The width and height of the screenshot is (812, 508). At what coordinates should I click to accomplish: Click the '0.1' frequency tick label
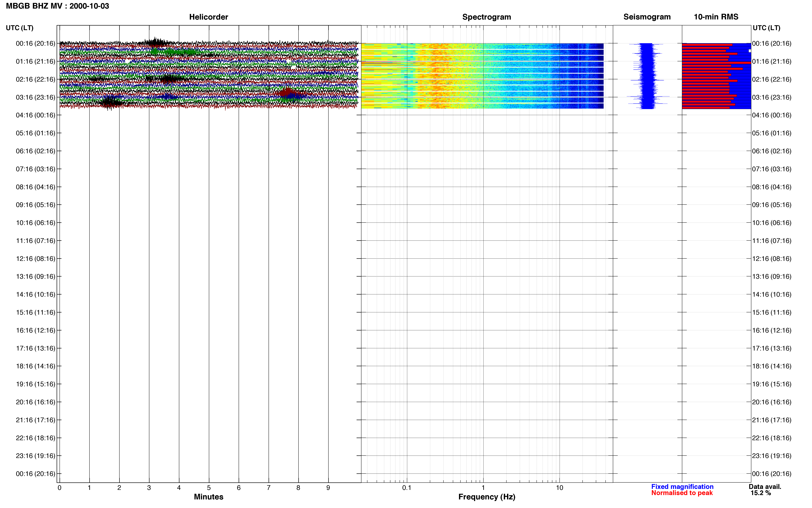(x=407, y=488)
